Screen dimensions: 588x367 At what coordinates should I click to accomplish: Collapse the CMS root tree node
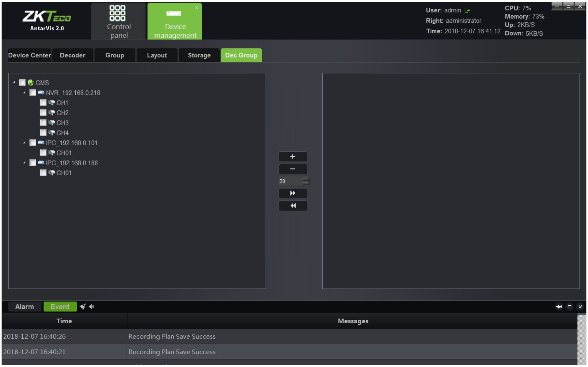[x=14, y=83]
